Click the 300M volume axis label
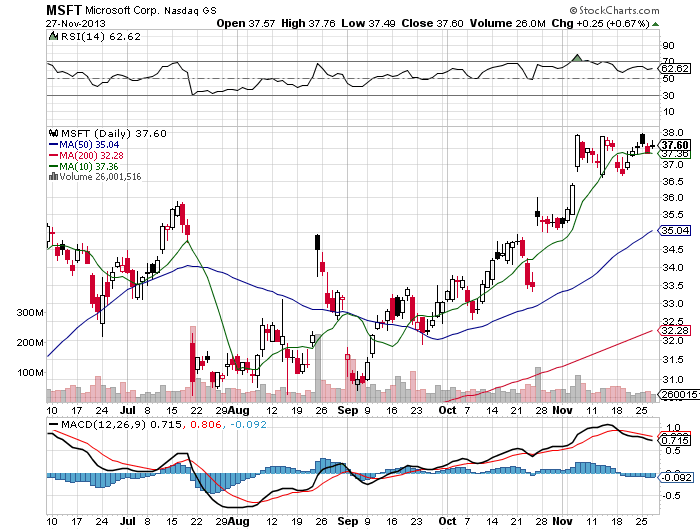 pyautogui.click(x=30, y=313)
